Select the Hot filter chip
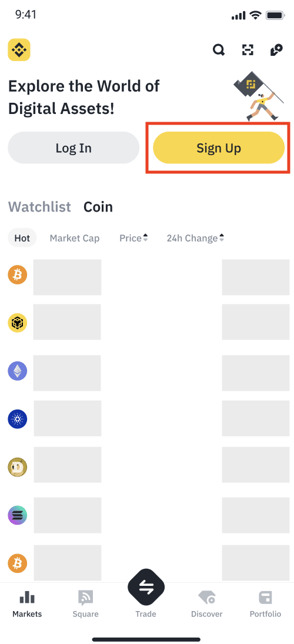Image resolution: width=294 pixels, height=644 pixels. click(22, 238)
